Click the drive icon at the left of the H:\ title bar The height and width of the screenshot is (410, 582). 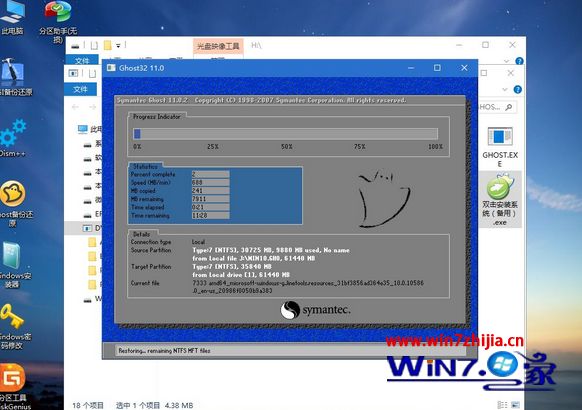tap(75, 46)
